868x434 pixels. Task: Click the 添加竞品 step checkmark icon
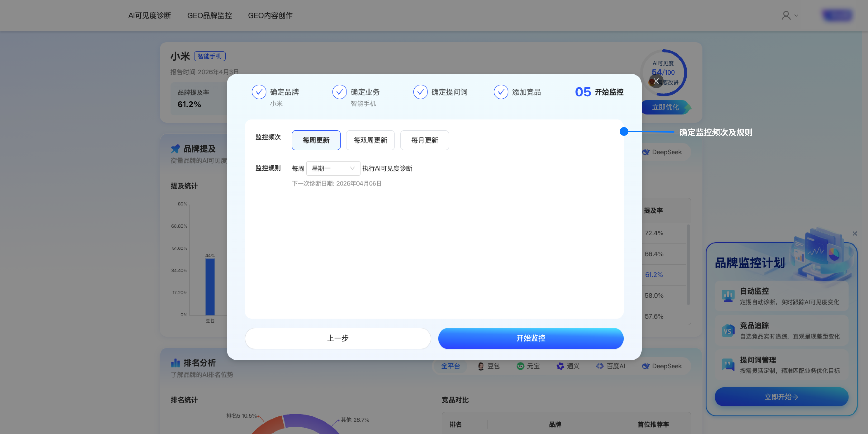pos(501,92)
